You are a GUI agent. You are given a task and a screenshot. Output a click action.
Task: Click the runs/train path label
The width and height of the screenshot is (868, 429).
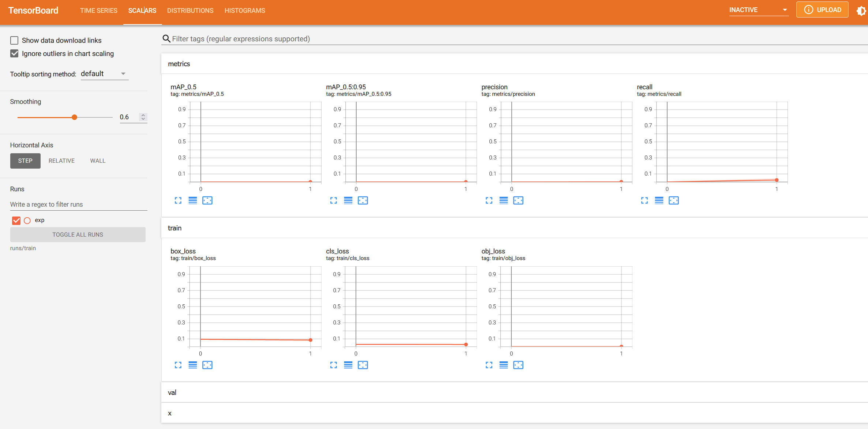point(23,248)
